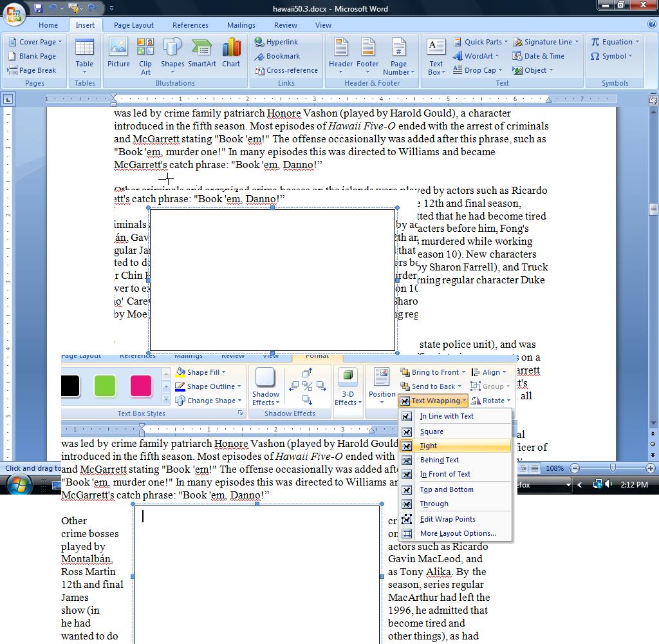Click the 108% zoom level indicator
This screenshot has width=659, height=644.
(555, 468)
